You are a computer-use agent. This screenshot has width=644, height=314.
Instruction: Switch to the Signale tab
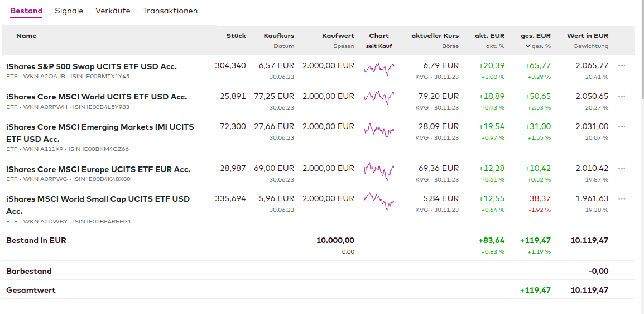tap(69, 11)
